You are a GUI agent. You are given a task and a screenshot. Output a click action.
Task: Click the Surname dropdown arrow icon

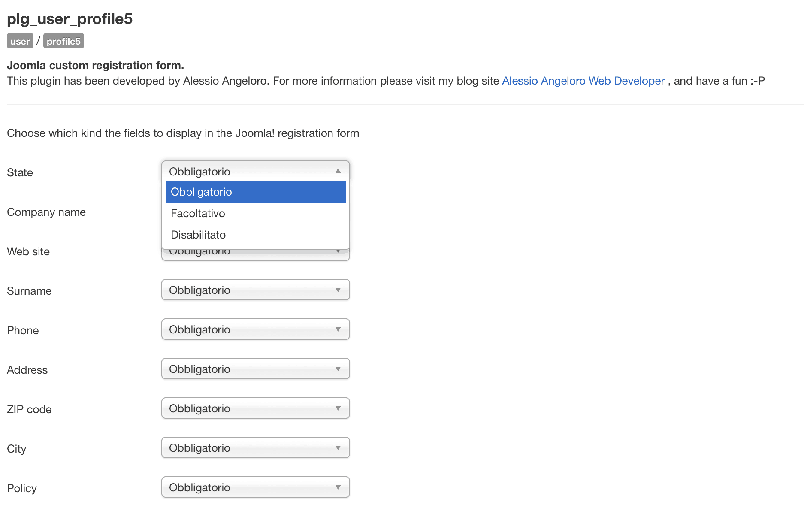[338, 290]
